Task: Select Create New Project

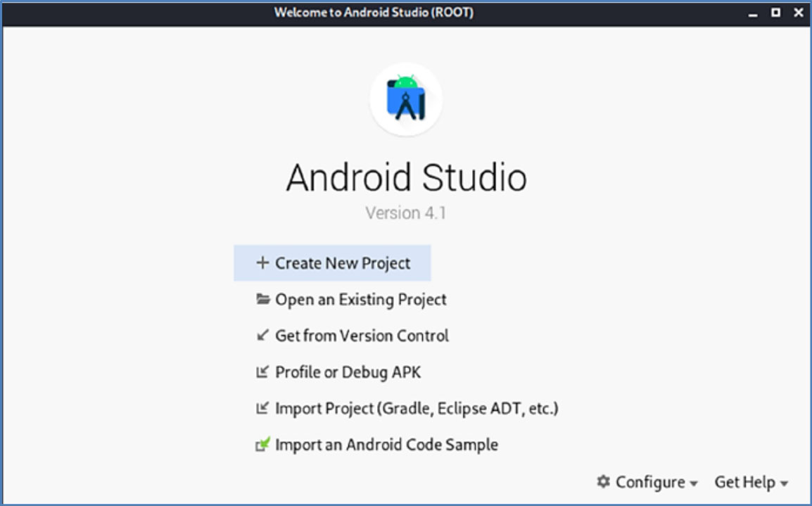Action: click(332, 263)
